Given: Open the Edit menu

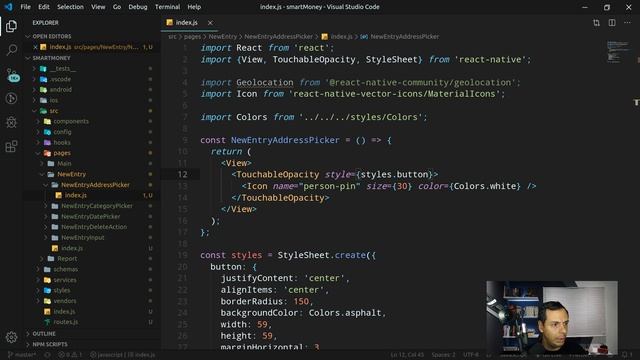Looking at the screenshot, I should (x=44, y=7).
